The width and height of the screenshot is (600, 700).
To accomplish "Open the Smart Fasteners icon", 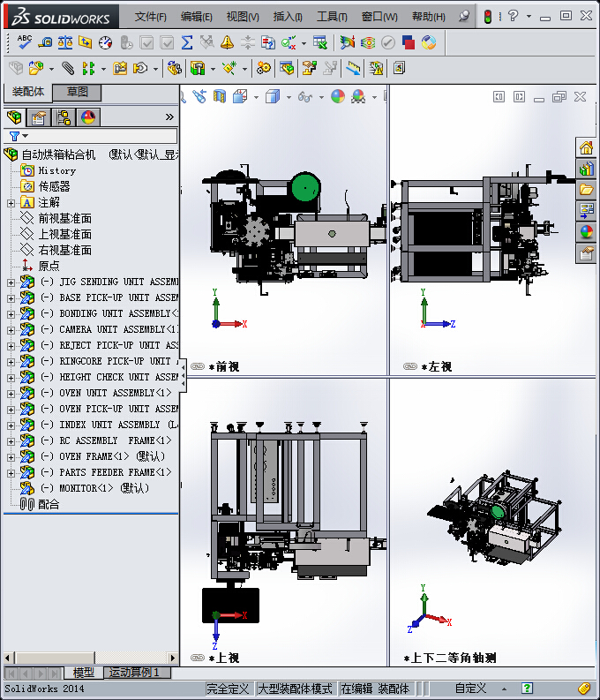I will point(120,68).
